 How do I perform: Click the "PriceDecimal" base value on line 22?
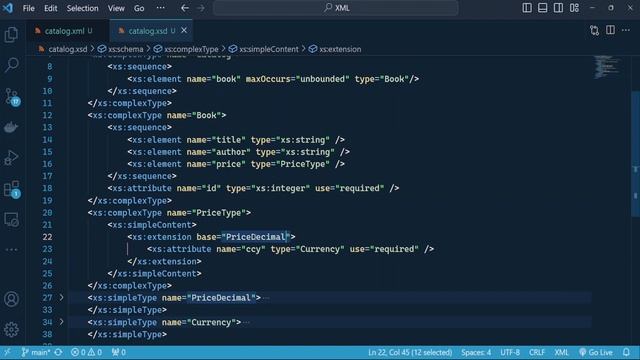click(256, 237)
